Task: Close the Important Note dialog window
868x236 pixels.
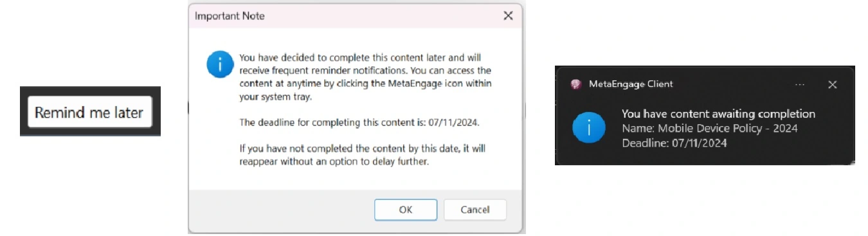Action: [508, 16]
